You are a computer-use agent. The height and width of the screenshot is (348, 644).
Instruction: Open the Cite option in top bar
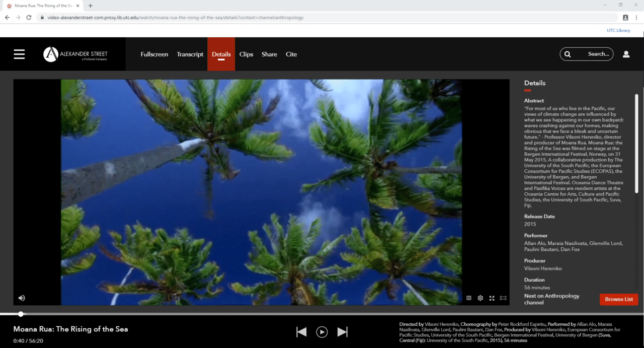click(x=291, y=54)
